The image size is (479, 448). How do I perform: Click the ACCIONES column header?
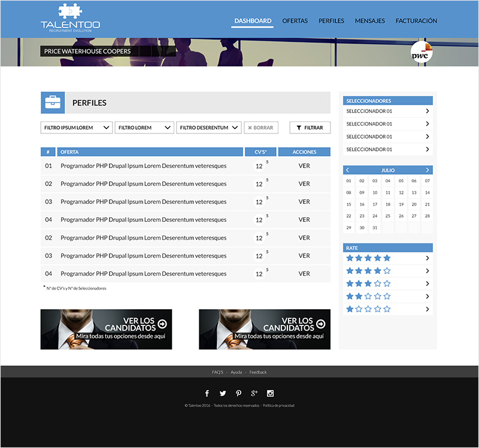(x=304, y=152)
